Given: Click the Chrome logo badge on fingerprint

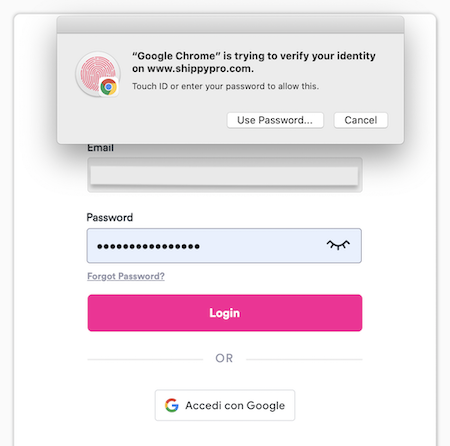Looking at the screenshot, I should coord(109,87).
